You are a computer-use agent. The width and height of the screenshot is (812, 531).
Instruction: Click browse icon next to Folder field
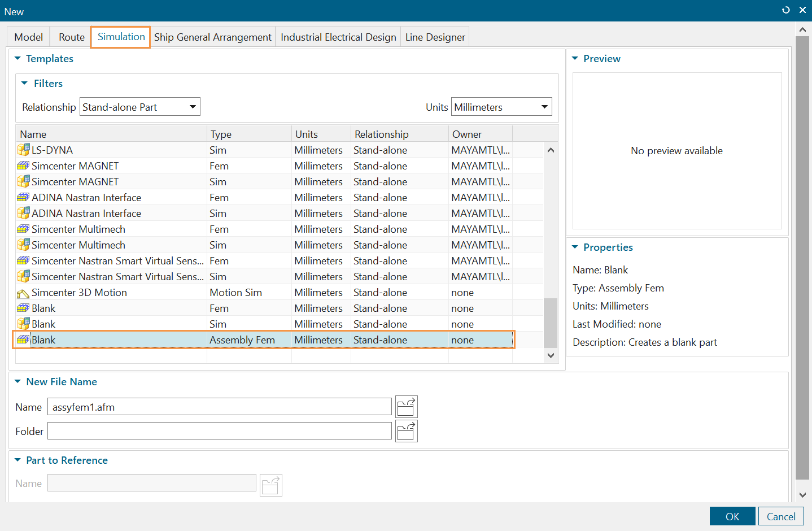pyautogui.click(x=406, y=431)
